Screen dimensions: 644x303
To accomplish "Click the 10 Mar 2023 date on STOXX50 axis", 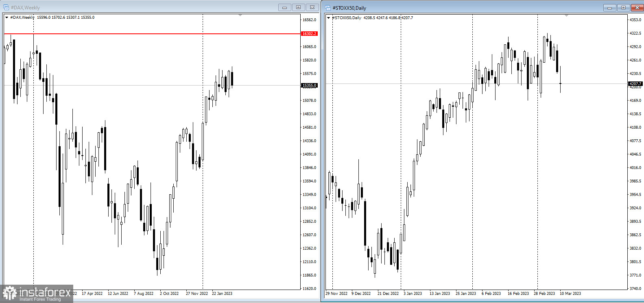I will [570, 294].
